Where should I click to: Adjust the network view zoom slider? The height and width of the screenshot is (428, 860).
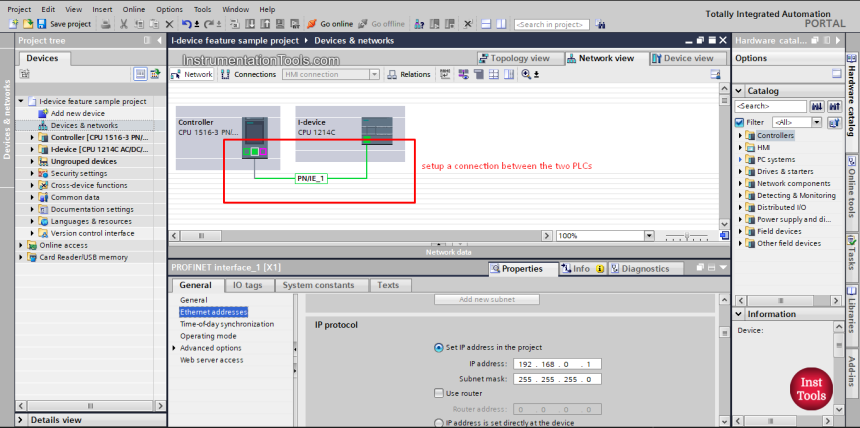point(687,236)
